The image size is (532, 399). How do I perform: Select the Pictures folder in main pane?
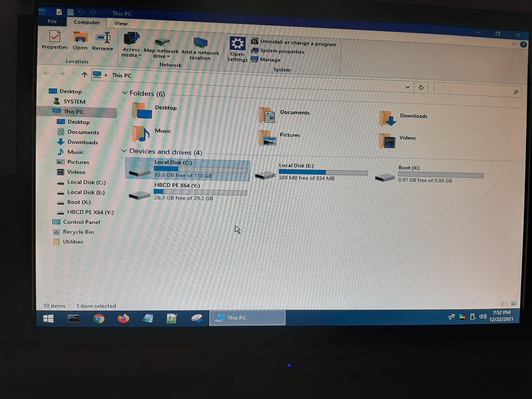(x=279, y=138)
